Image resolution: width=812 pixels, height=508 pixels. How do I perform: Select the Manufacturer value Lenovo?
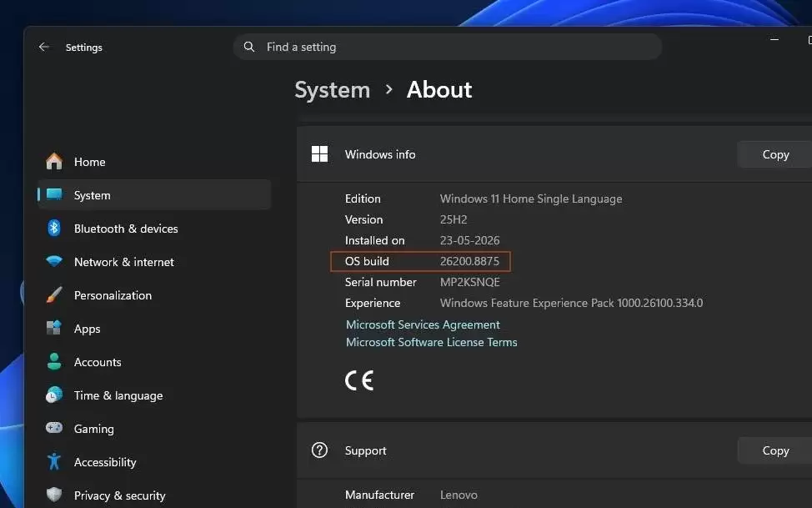coord(459,495)
